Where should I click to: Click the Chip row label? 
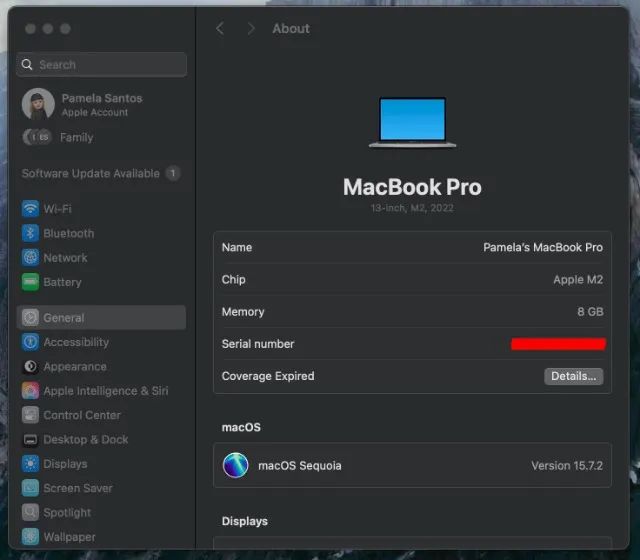click(x=233, y=280)
